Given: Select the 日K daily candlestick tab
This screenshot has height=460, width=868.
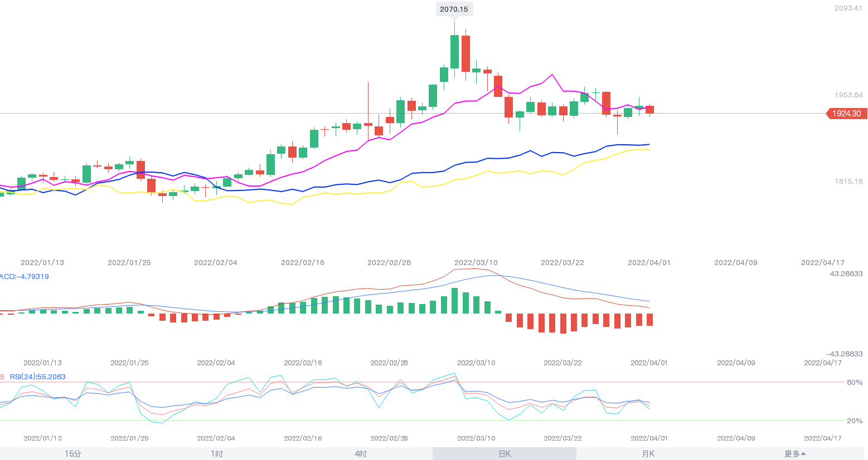Looking at the screenshot, I should click(x=505, y=453).
